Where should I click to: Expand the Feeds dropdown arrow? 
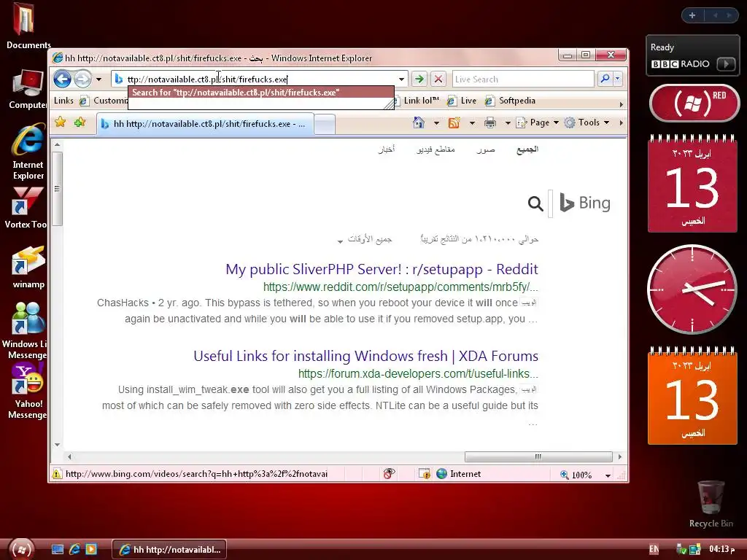pos(472,122)
